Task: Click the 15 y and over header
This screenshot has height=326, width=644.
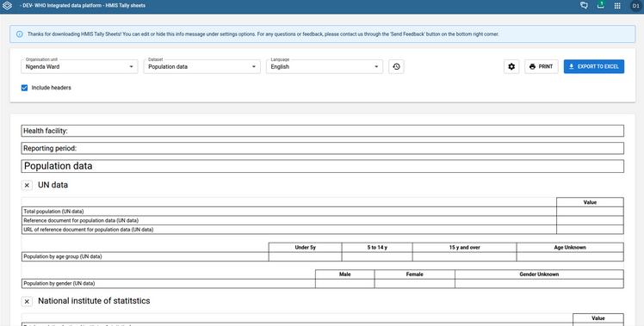Action: coord(465,247)
